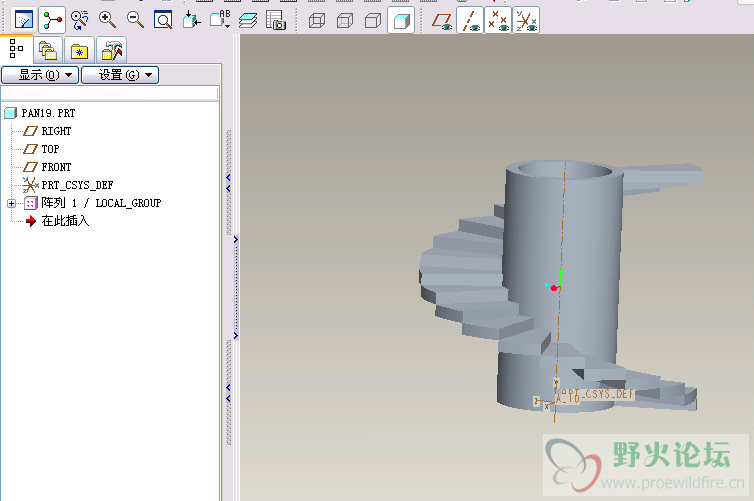Select the PRT_CSYS_DEF label in viewport
754x501 pixels.
click(x=598, y=394)
